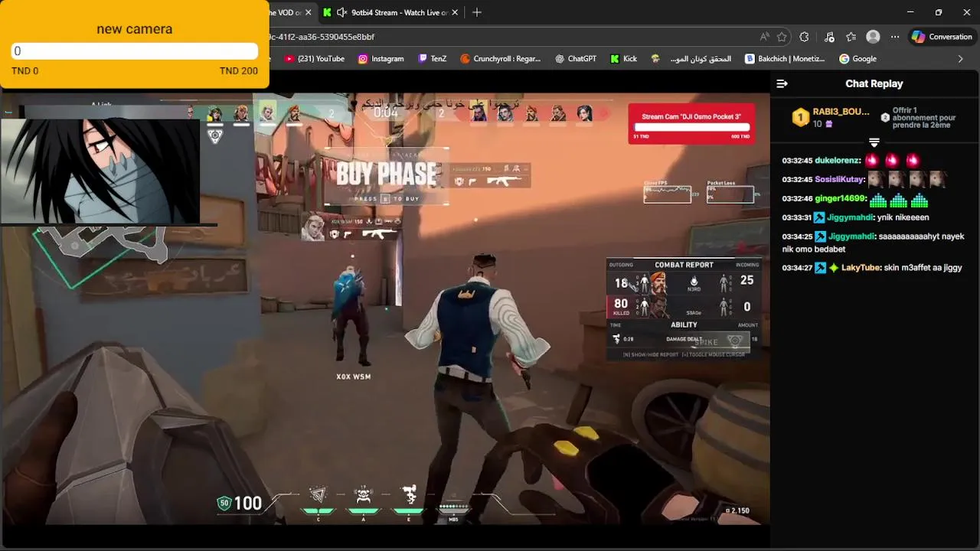Screen dimensions: 980x551
Task: Open the browser extensions puzzle icon
Action: [x=804, y=37]
